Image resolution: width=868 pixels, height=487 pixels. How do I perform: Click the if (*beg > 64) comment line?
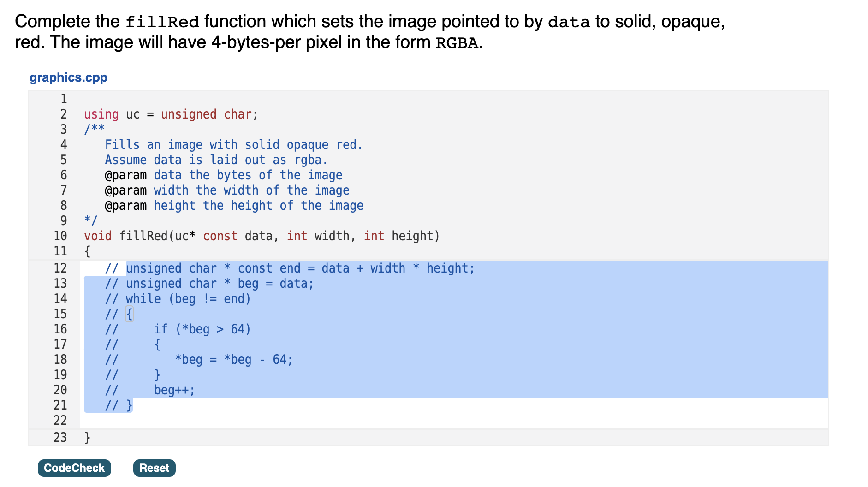[x=203, y=329]
